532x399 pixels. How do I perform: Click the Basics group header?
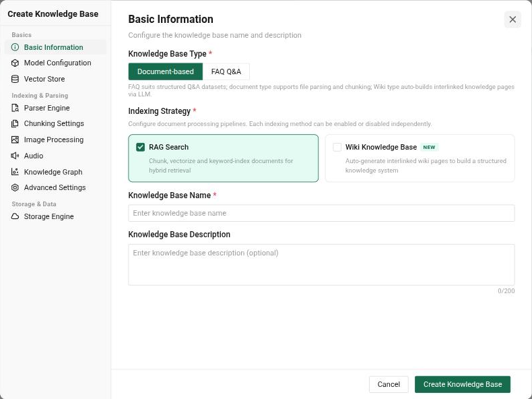click(x=22, y=35)
